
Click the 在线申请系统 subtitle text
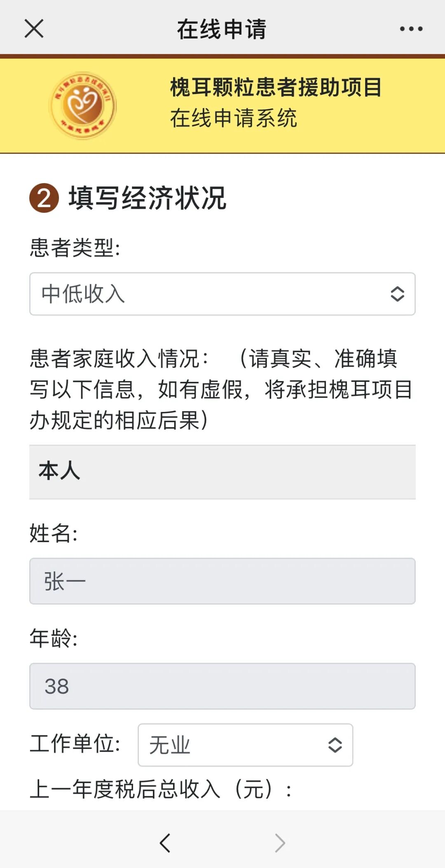click(x=233, y=118)
